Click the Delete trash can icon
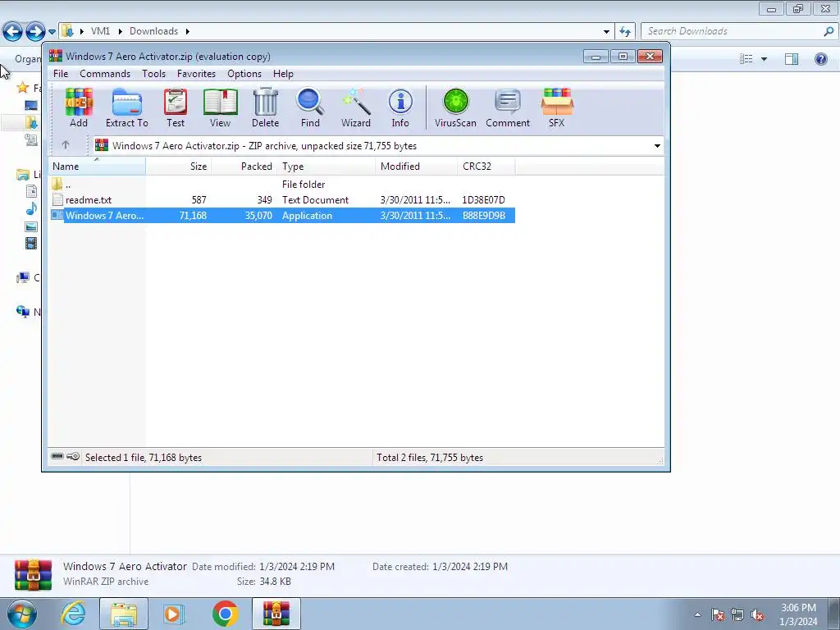 pos(265,107)
